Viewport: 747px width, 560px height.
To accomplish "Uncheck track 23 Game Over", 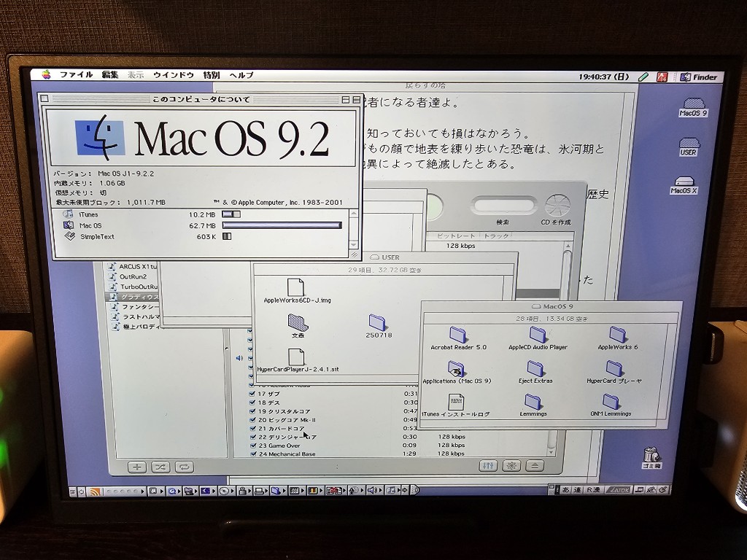I will click(252, 446).
